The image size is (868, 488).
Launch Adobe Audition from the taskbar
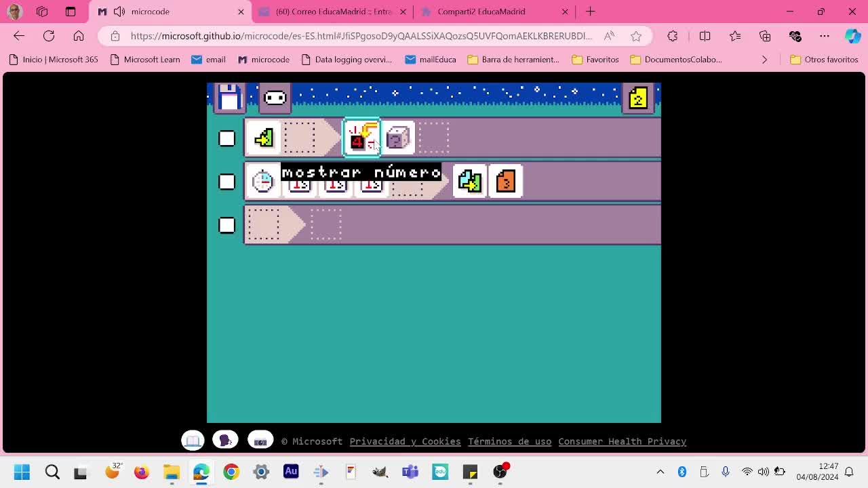(x=291, y=472)
